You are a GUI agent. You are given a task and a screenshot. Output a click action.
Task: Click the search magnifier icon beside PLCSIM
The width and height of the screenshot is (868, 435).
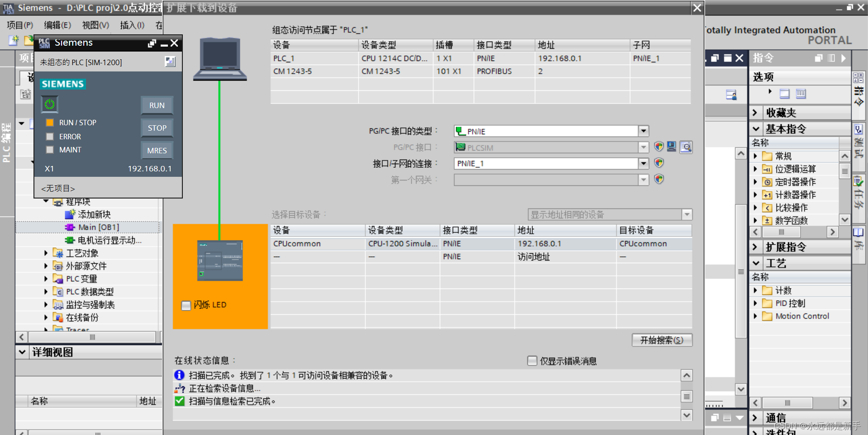coord(686,147)
